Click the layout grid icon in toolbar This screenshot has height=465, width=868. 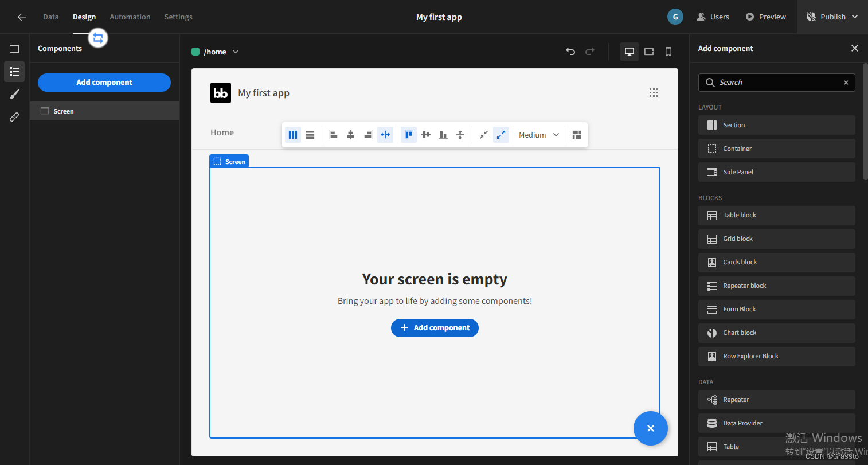click(x=577, y=135)
